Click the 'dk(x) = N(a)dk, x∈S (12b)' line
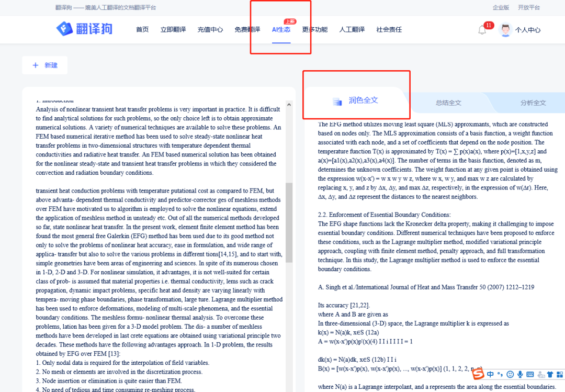 tap(357, 360)
